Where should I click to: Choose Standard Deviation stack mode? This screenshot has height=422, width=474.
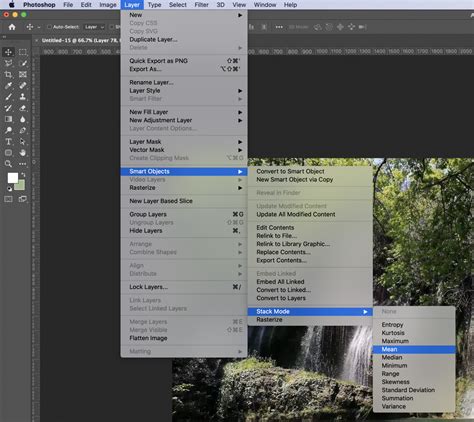tap(414, 390)
